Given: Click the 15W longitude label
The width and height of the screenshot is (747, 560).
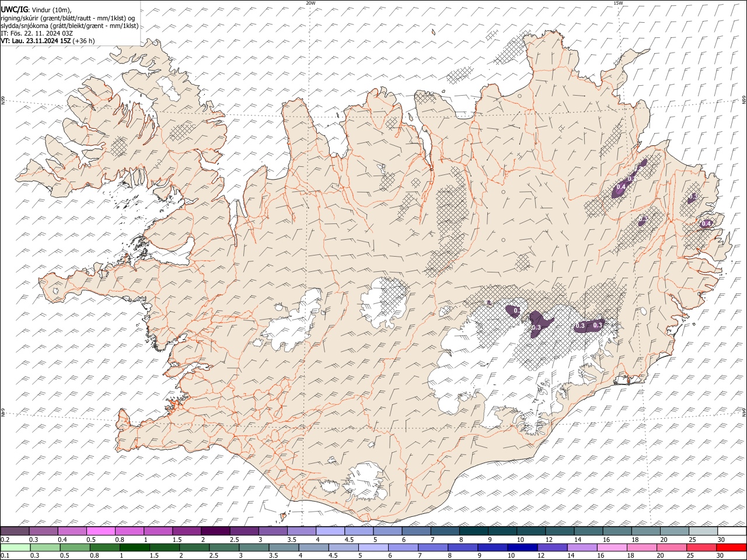Looking at the screenshot, I should coord(618,3).
